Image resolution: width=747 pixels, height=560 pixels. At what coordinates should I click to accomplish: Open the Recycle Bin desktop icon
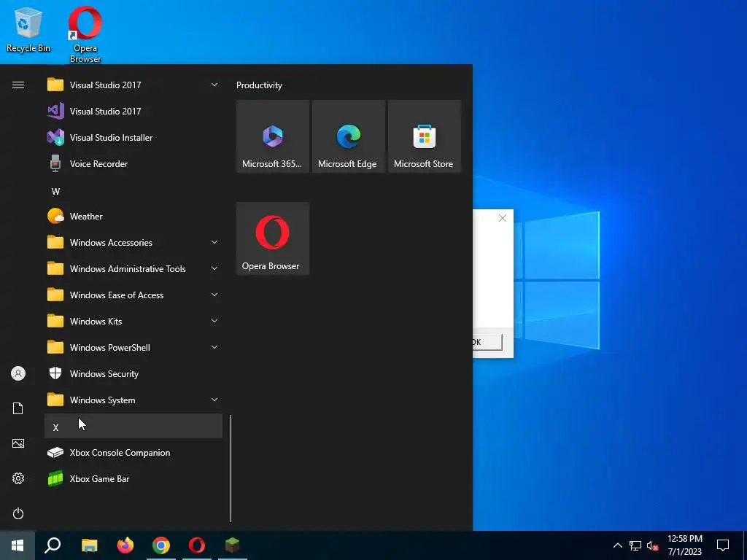[x=28, y=29]
